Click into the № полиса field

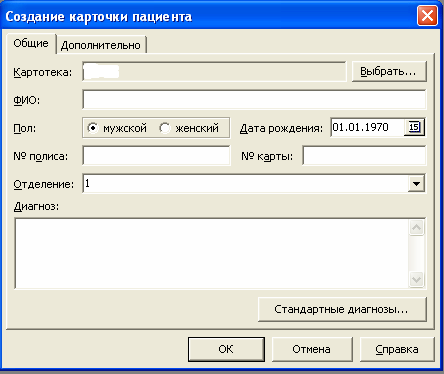pyautogui.click(x=156, y=155)
